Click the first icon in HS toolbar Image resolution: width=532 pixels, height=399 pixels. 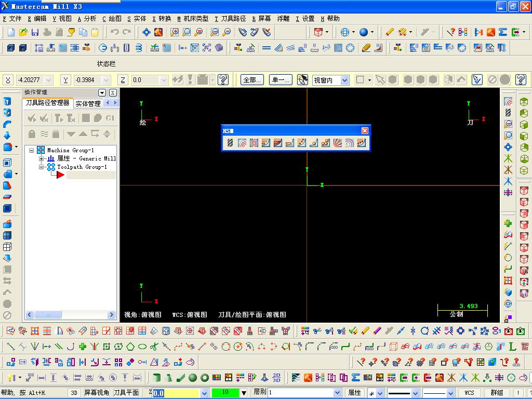(230, 143)
